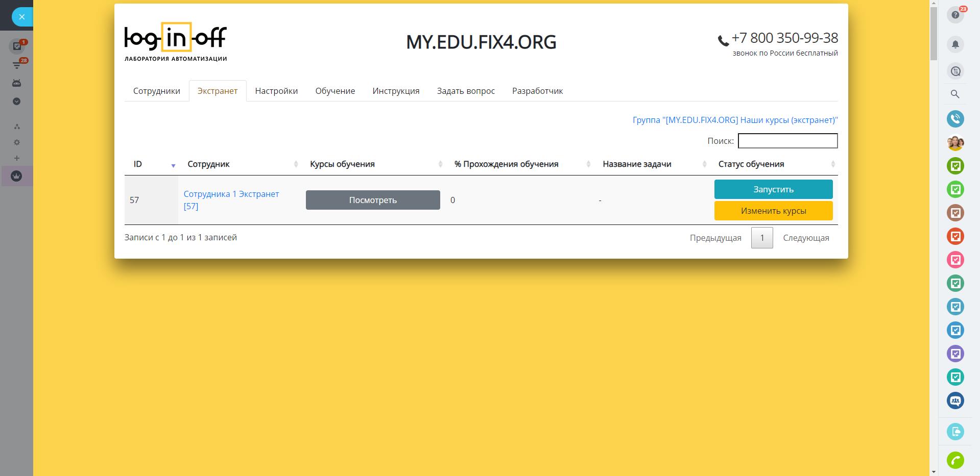Switch to the Разработчик tab

[537, 91]
